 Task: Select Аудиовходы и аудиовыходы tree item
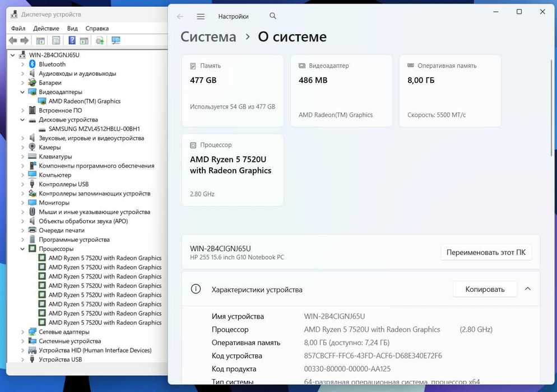[77, 73]
